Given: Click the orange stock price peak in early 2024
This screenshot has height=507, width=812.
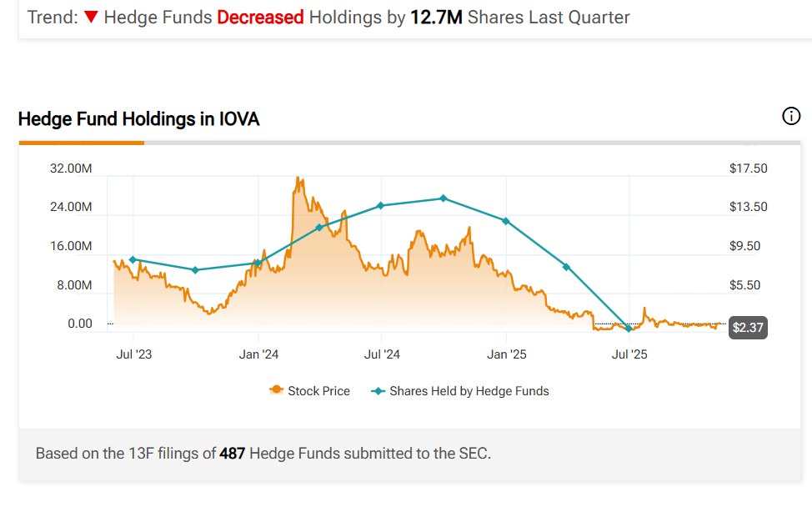Looking at the screenshot, I should pos(298,178).
